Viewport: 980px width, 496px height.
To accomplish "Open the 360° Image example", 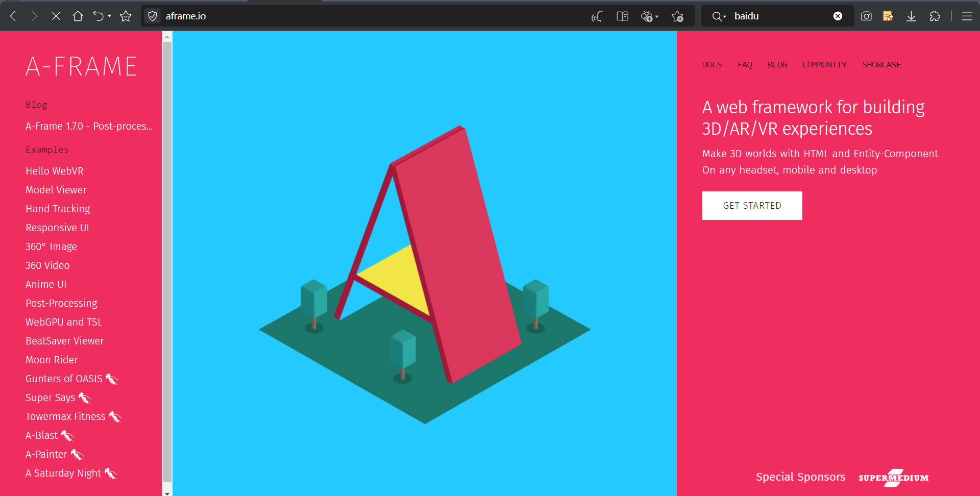I will (x=51, y=246).
